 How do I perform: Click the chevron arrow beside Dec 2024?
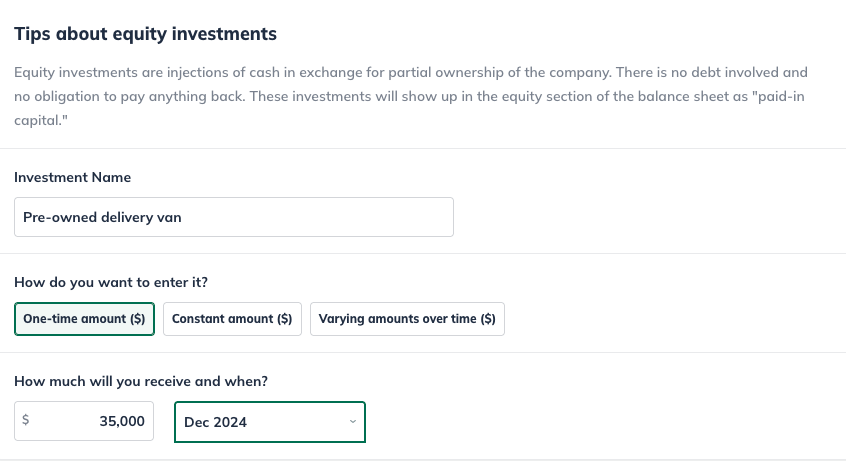[352, 422]
